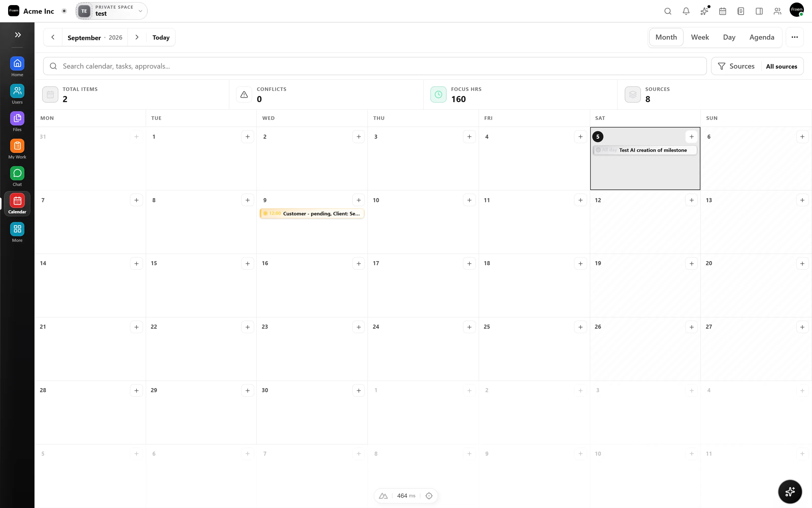Expand the private space test dropdown
The height and width of the screenshot is (508, 812).
(111, 11)
